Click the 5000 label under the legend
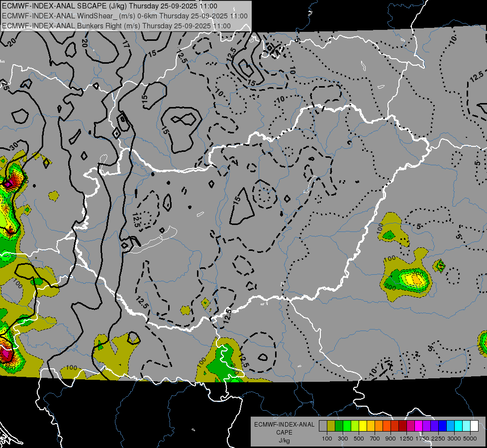 tap(470, 439)
